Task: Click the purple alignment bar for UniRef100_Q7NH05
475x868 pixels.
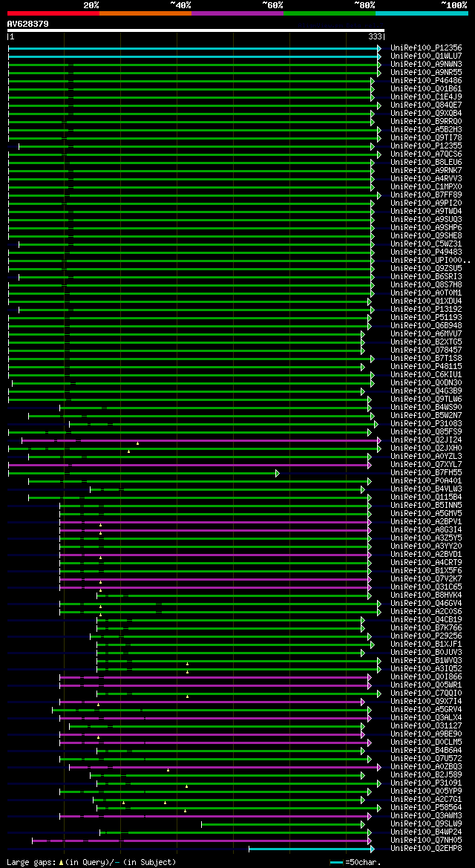Action: tap(202, 841)
